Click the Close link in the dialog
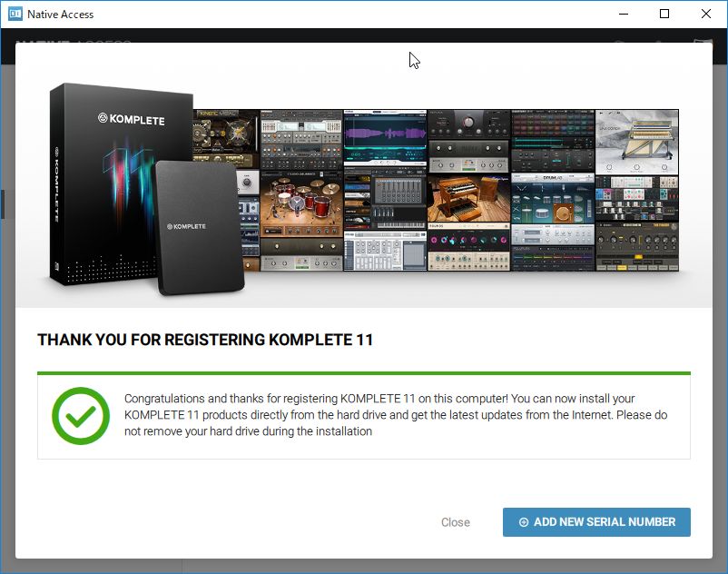This screenshot has width=728, height=574. (x=456, y=522)
